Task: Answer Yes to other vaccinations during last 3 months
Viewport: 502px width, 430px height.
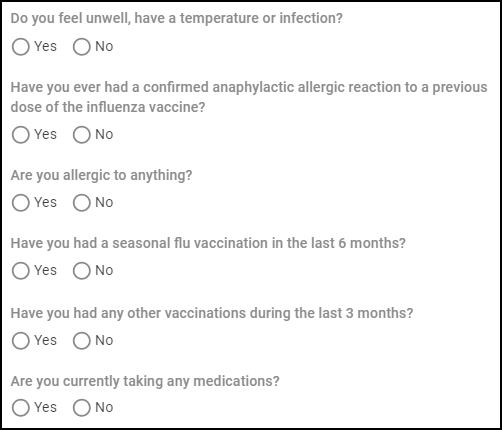Action: (x=21, y=341)
